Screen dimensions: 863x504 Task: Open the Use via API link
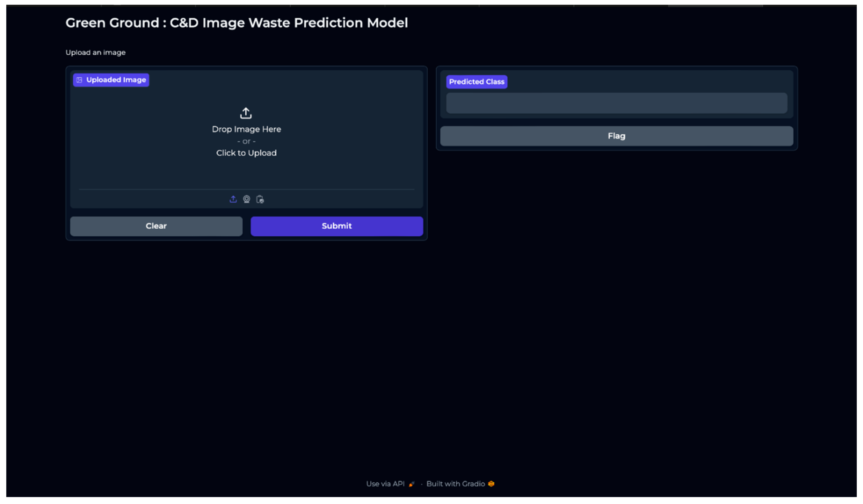[x=385, y=484]
